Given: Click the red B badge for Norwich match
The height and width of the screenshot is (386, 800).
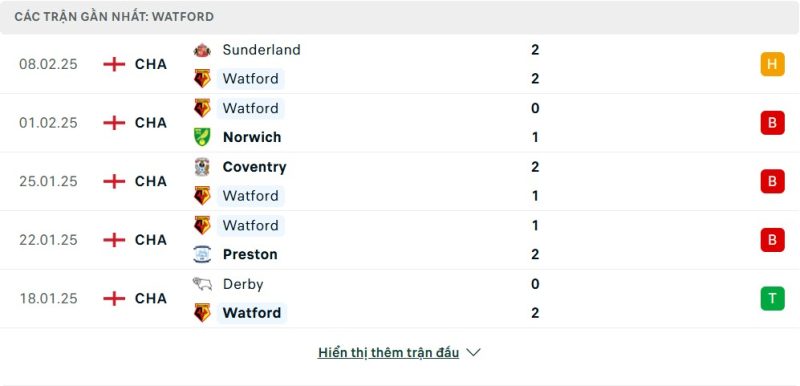Looking at the screenshot, I should [772, 123].
